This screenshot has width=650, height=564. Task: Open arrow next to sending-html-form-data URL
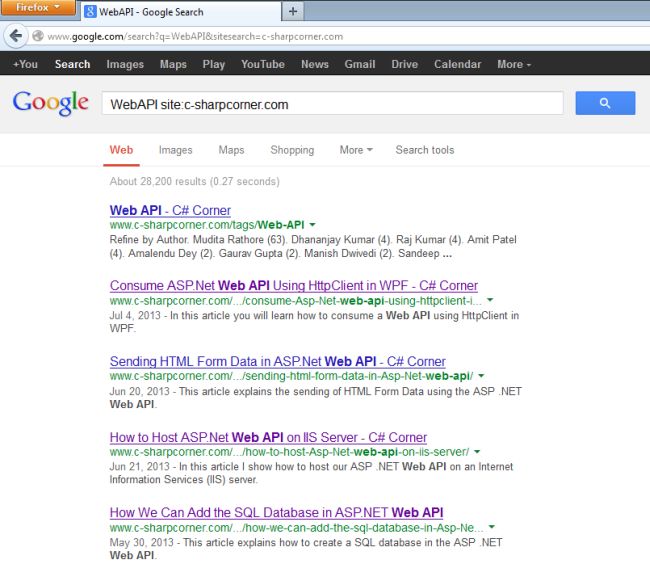[481, 376]
